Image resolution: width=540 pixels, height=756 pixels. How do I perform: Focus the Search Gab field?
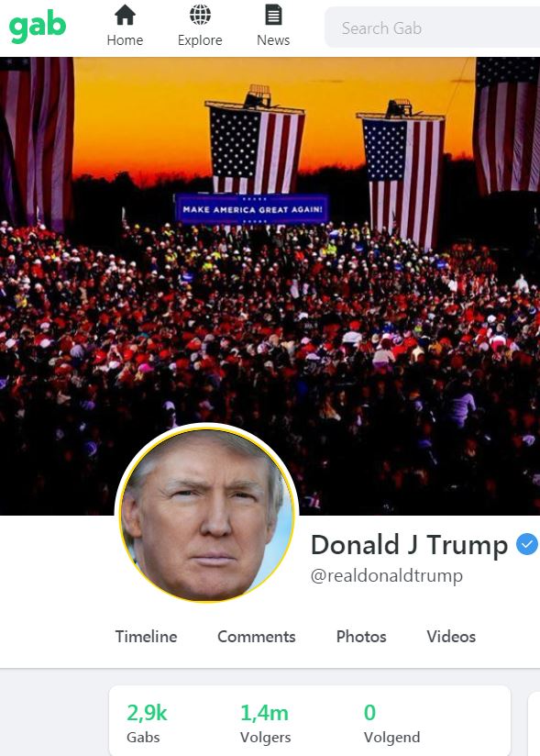point(433,28)
